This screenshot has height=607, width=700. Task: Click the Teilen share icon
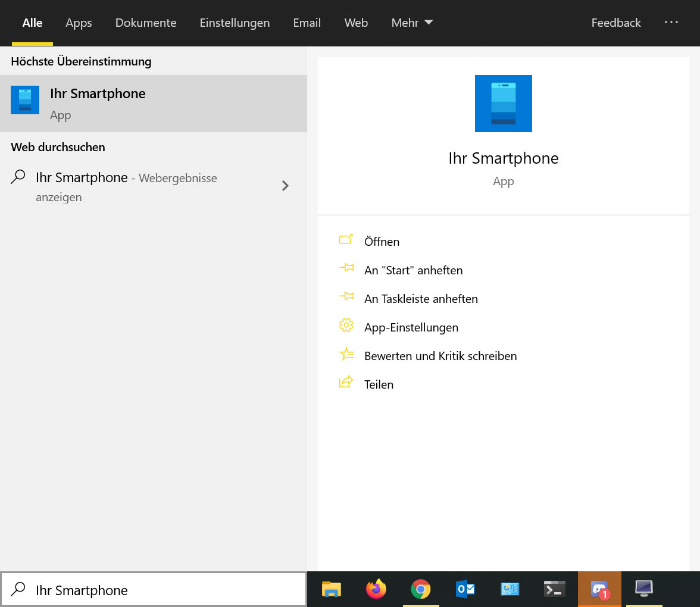point(346,382)
